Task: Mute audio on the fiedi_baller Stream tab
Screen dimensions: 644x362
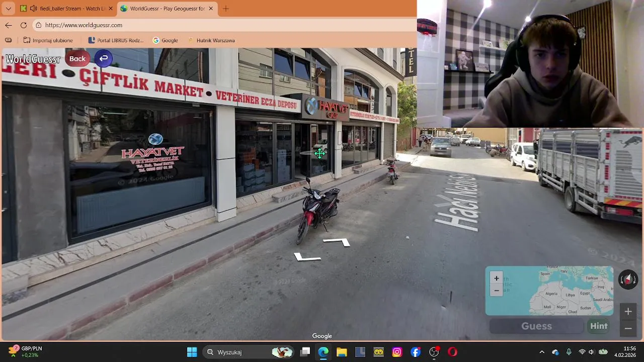Action: 33,9
